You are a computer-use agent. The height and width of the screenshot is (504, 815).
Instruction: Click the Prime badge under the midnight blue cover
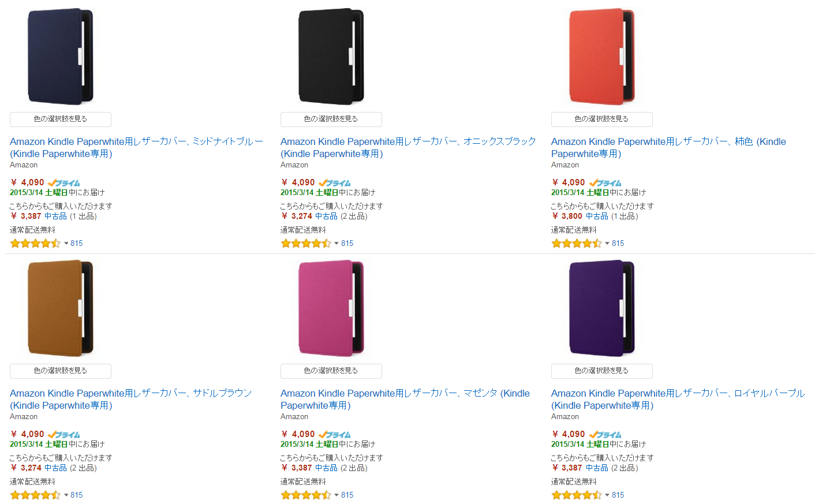(63, 182)
